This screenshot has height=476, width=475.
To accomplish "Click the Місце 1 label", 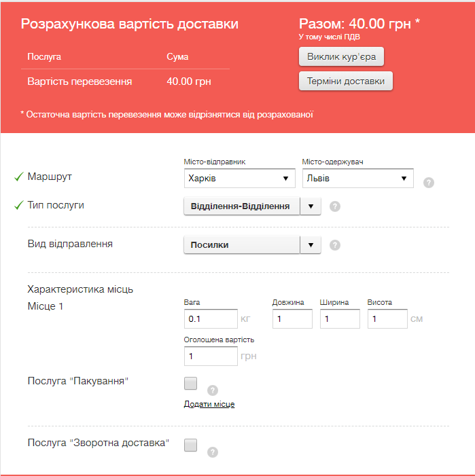I will pos(46,306).
